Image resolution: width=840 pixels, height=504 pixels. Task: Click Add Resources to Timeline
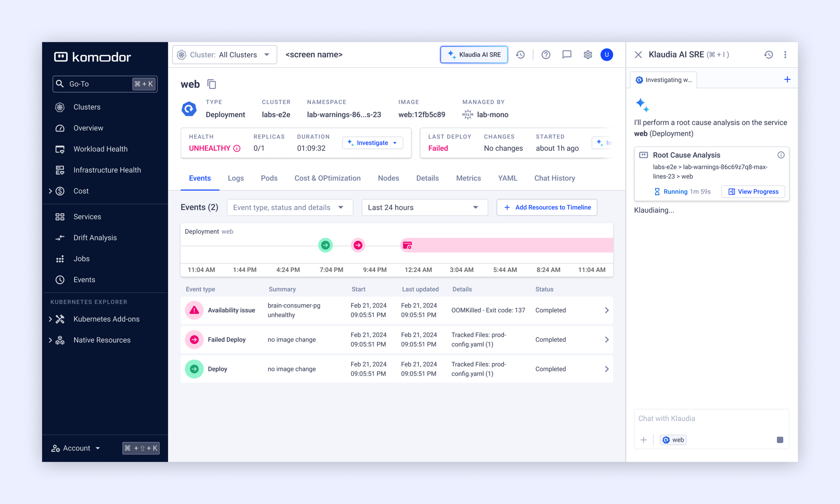pos(547,207)
